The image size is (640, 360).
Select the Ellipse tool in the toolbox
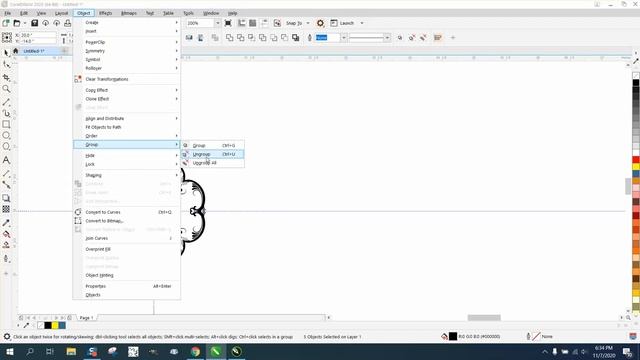6,136
